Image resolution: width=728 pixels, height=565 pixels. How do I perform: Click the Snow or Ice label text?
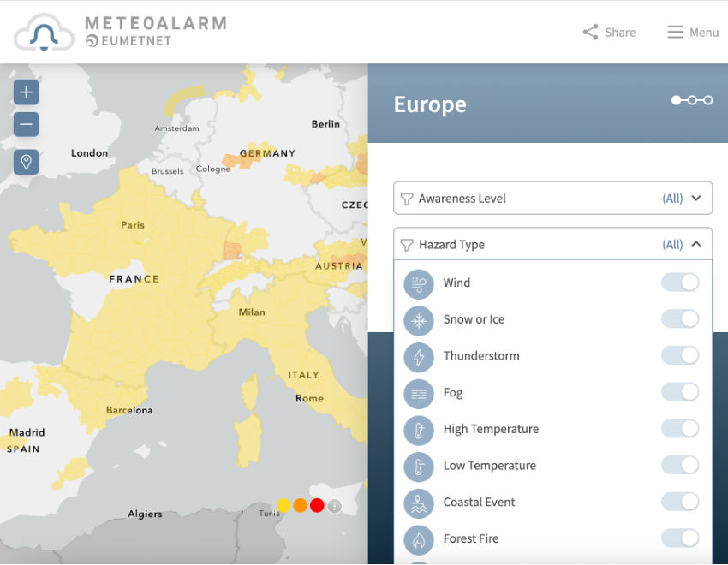coord(474,319)
